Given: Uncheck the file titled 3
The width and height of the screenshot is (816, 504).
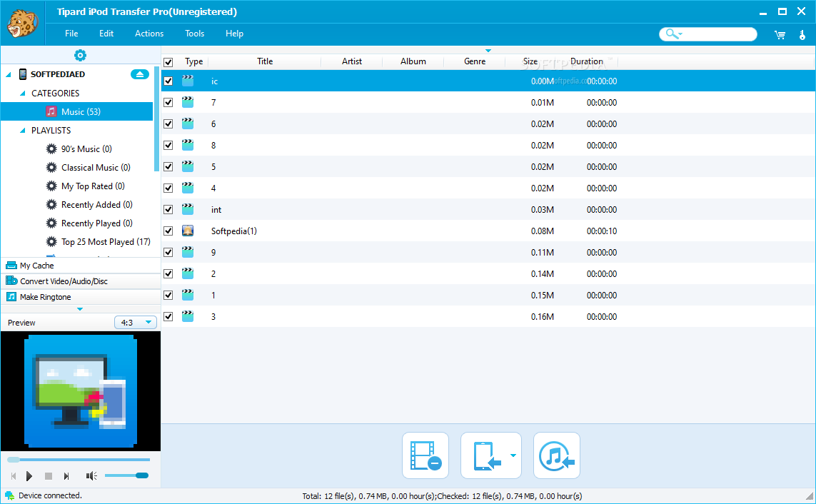Looking at the screenshot, I should point(168,316).
